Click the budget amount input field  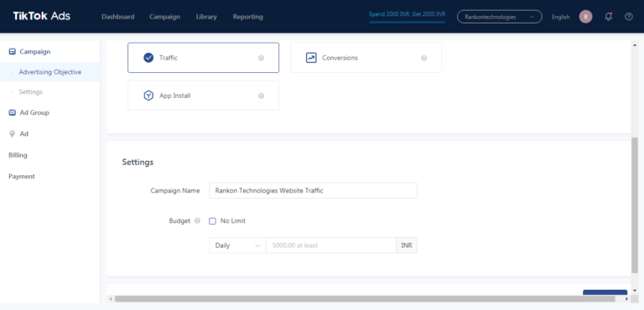point(331,245)
